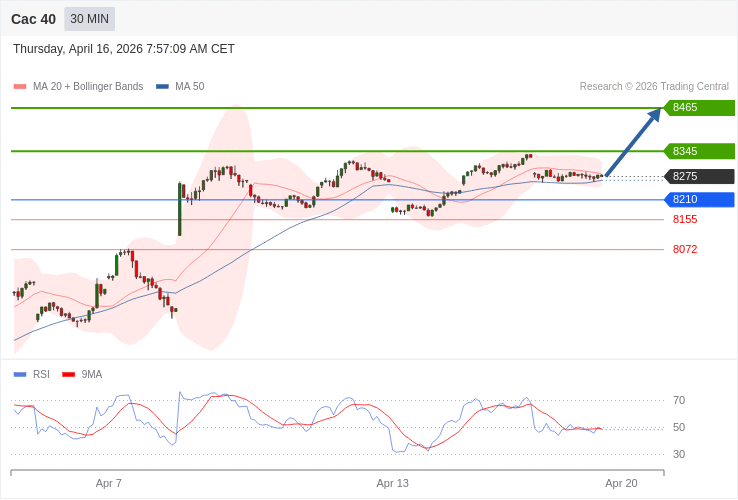The width and height of the screenshot is (738, 500).
Task: Select the green 8345 resistance price tag
Action: pos(699,151)
